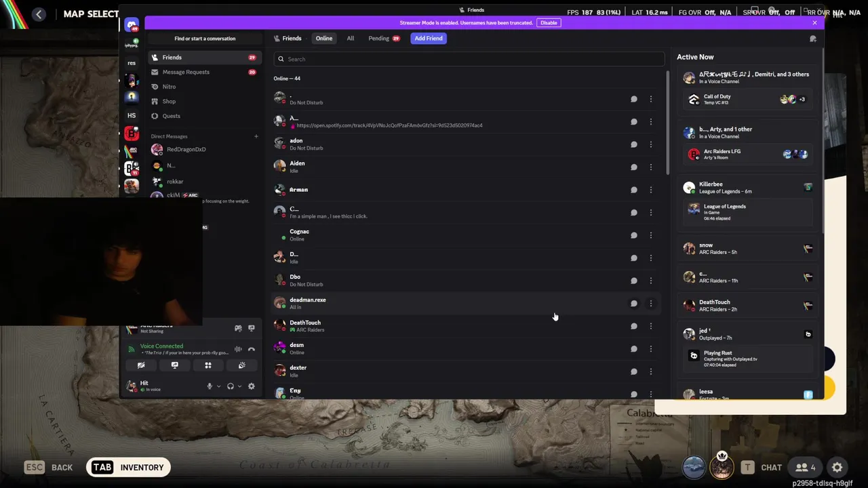Disconnect from the voice channel
The image size is (868, 488).
(x=252, y=350)
